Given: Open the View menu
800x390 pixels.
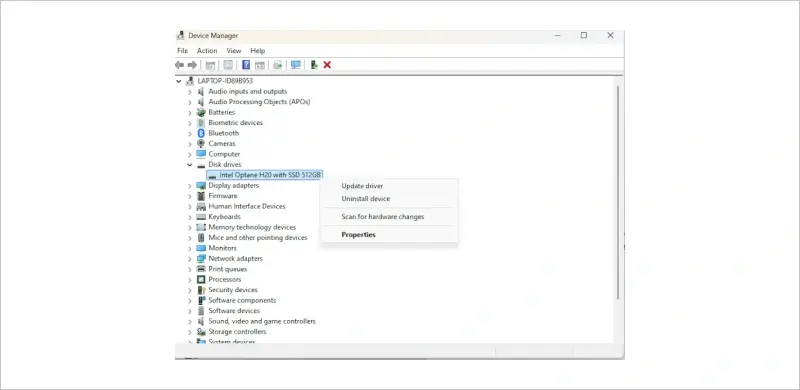Looking at the screenshot, I should click(x=234, y=51).
